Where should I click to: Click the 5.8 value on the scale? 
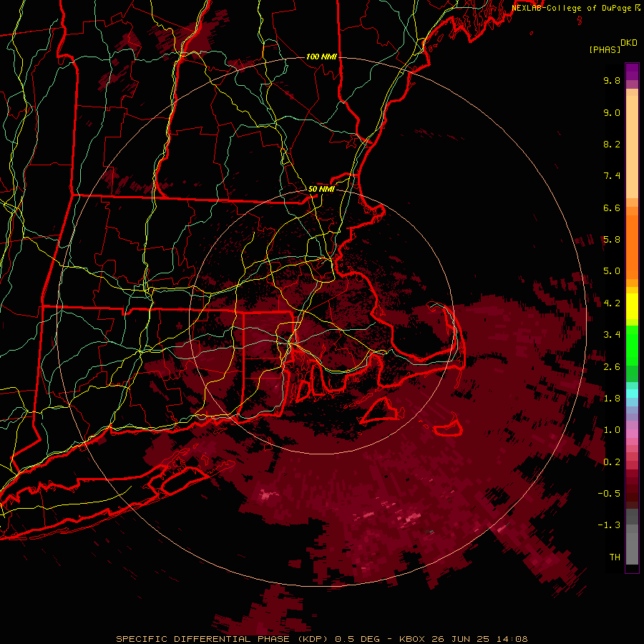(x=612, y=240)
